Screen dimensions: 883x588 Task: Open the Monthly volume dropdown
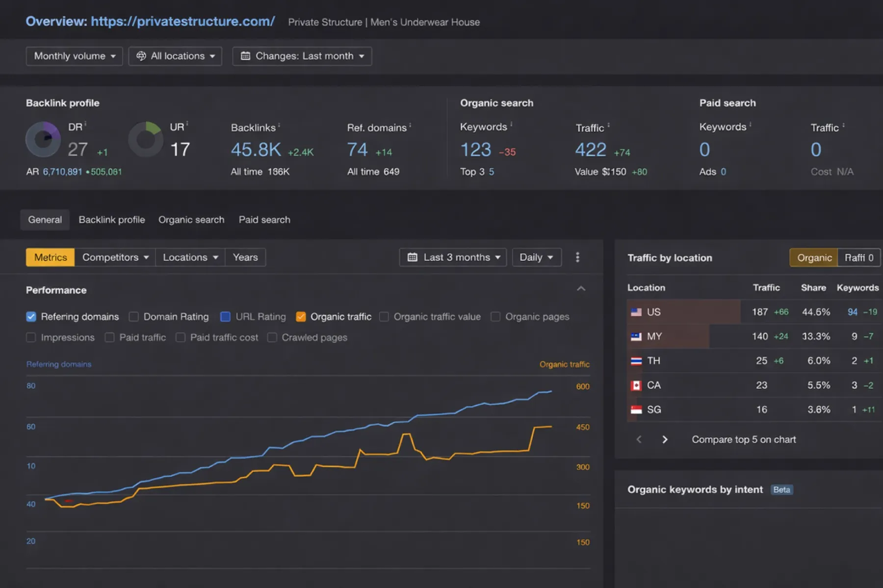pyautogui.click(x=74, y=56)
